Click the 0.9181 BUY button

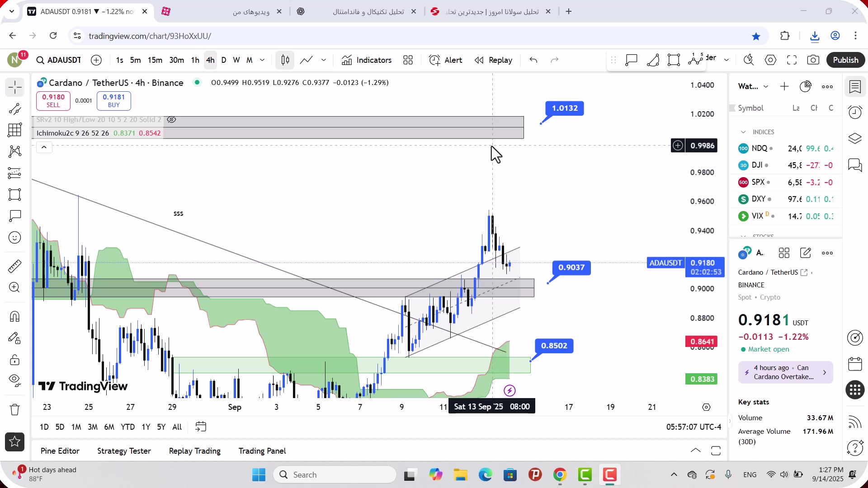pos(114,101)
